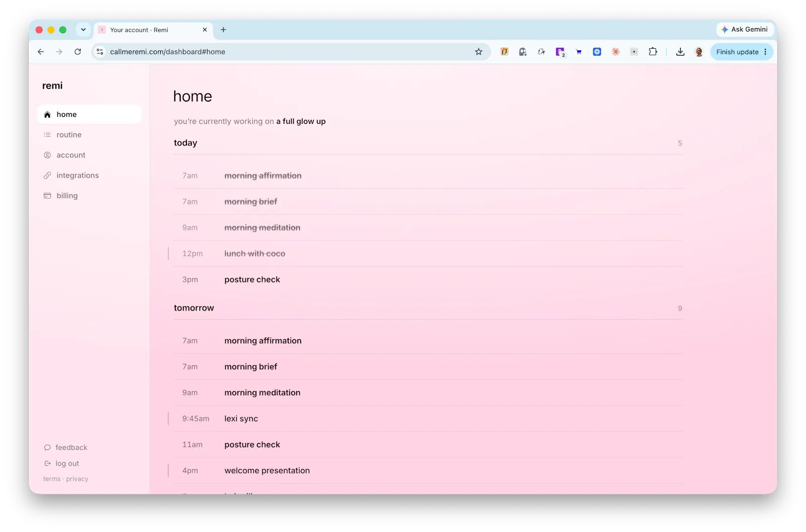The image size is (806, 532).
Task: Select tomorrow's 7am morning affirmation row
Action: click(x=428, y=341)
